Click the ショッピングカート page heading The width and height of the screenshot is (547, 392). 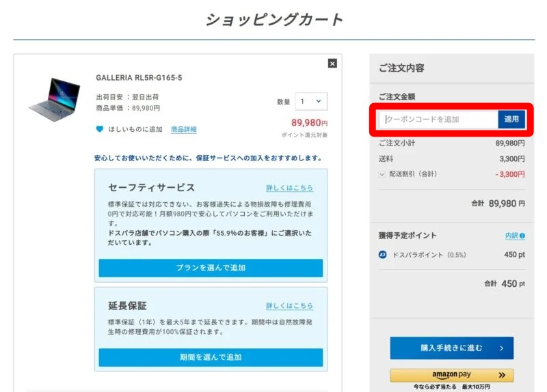[274, 20]
